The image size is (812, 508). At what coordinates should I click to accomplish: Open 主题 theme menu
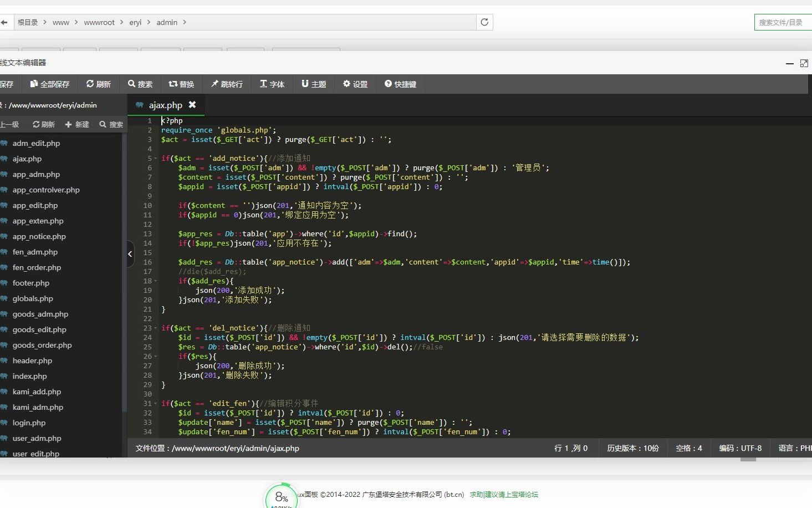314,84
